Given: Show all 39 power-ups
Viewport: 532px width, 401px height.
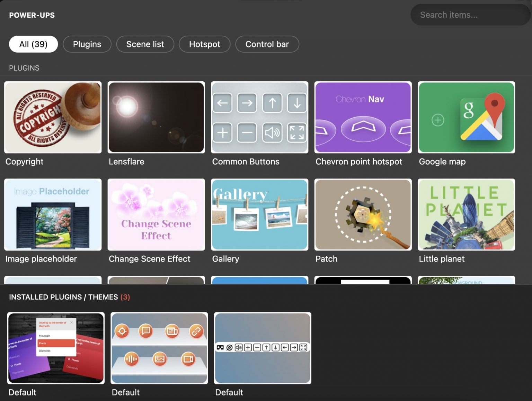Looking at the screenshot, I should [33, 44].
